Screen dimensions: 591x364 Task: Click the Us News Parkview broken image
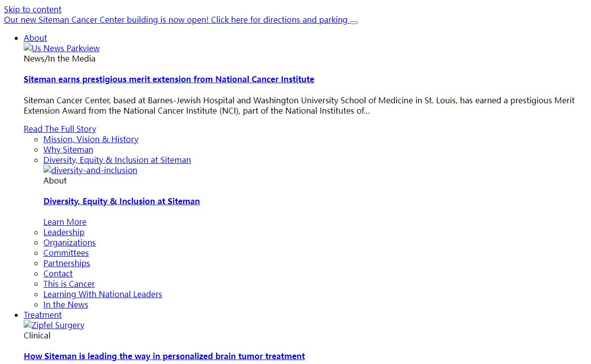(x=62, y=48)
